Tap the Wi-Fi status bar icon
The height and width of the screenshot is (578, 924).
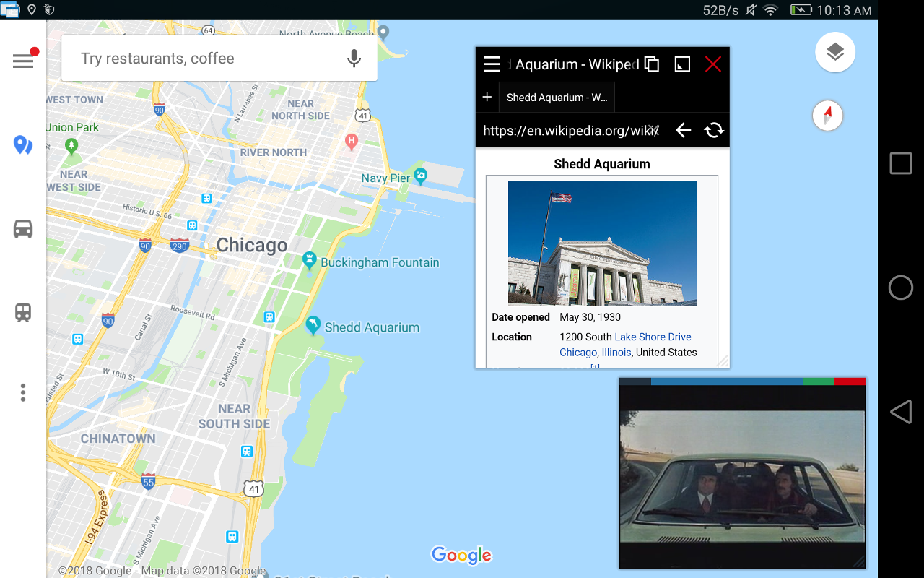coord(771,10)
